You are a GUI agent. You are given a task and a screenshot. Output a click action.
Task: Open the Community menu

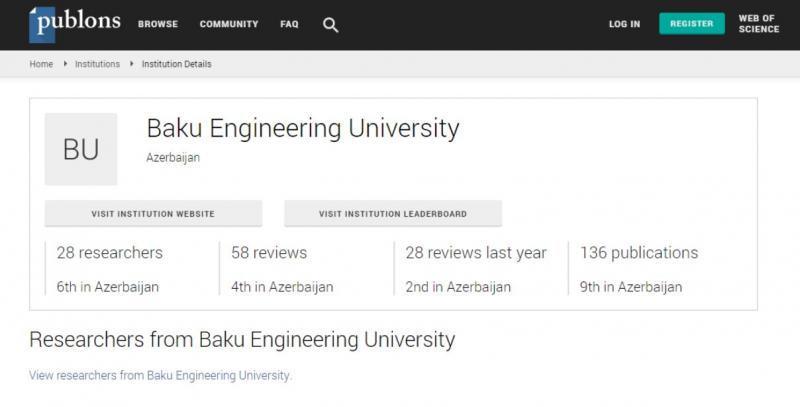pos(229,24)
